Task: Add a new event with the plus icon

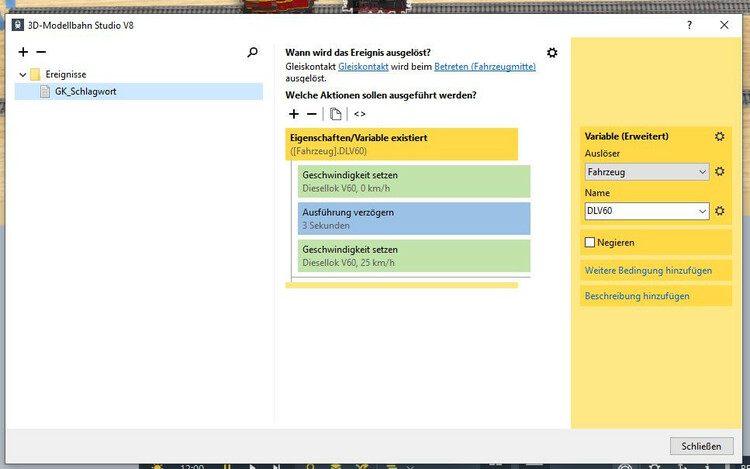Action: coord(23,52)
